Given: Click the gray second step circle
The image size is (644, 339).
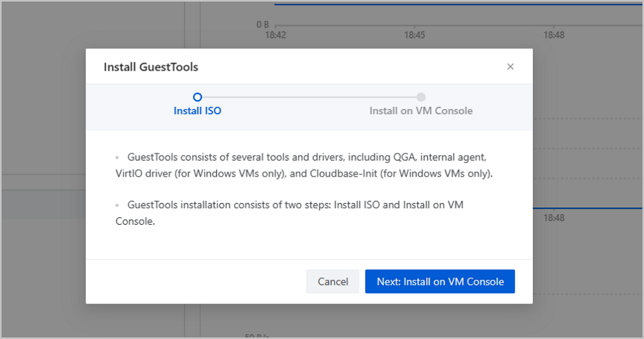Looking at the screenshot, I should pos(421,97).
